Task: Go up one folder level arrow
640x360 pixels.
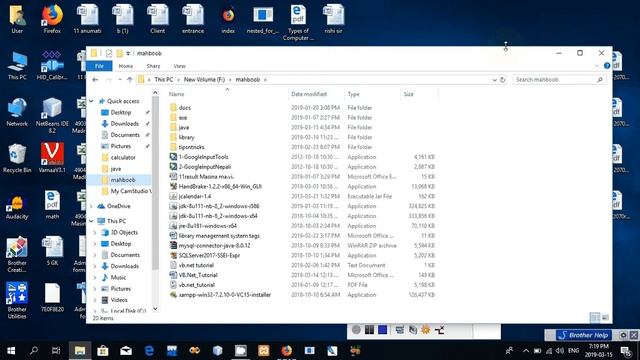Action: tap(130, 80)
